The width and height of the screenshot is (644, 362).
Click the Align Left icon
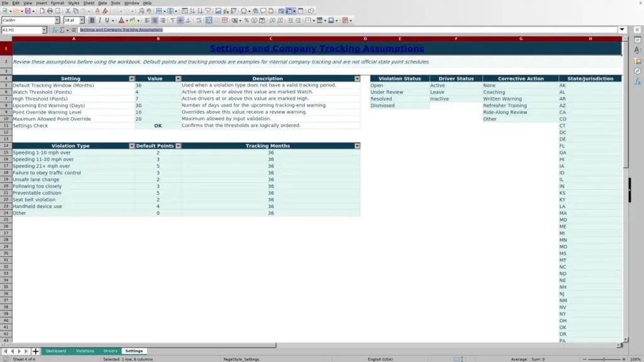tap(147, 20)
